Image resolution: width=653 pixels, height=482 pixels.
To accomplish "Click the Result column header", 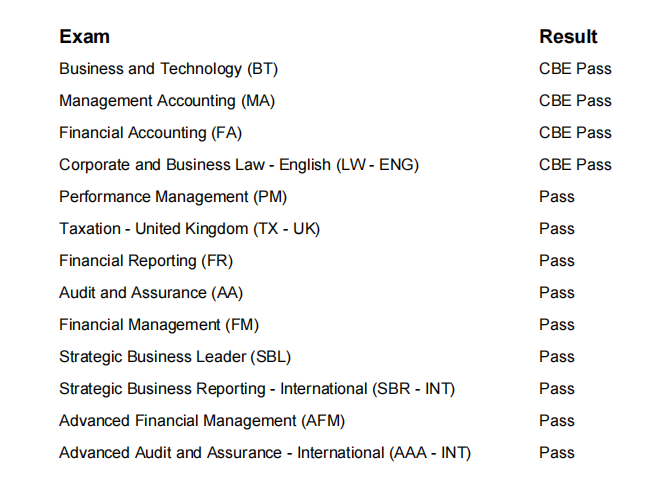I will point(568,37).
